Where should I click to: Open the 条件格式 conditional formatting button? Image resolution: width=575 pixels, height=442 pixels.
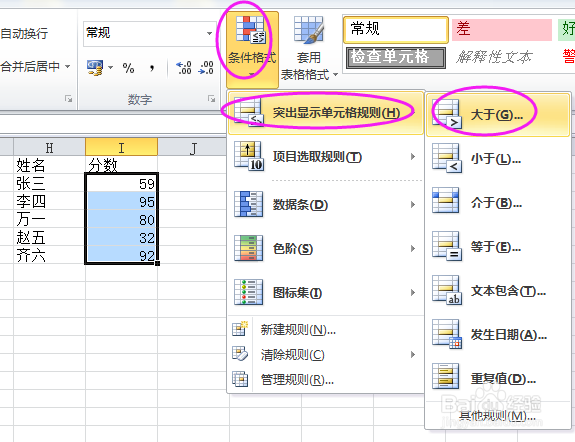(252, 49)
